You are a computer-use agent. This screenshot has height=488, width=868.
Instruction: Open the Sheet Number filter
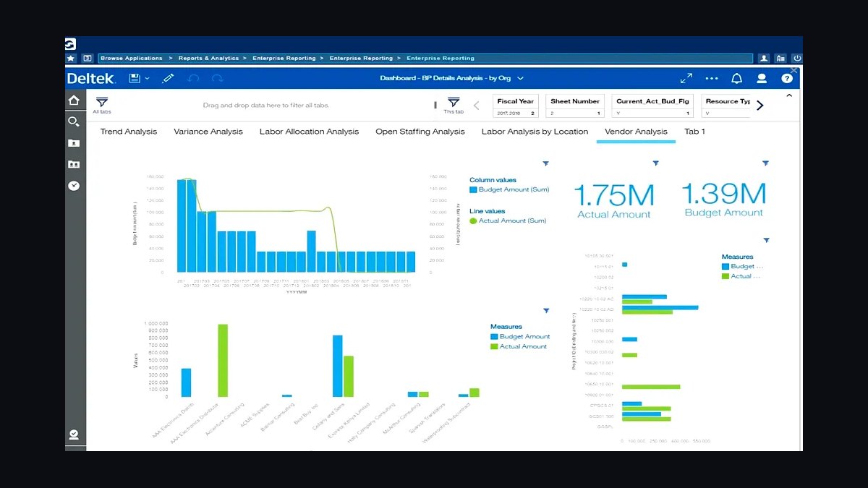click(x=575, y=106)
